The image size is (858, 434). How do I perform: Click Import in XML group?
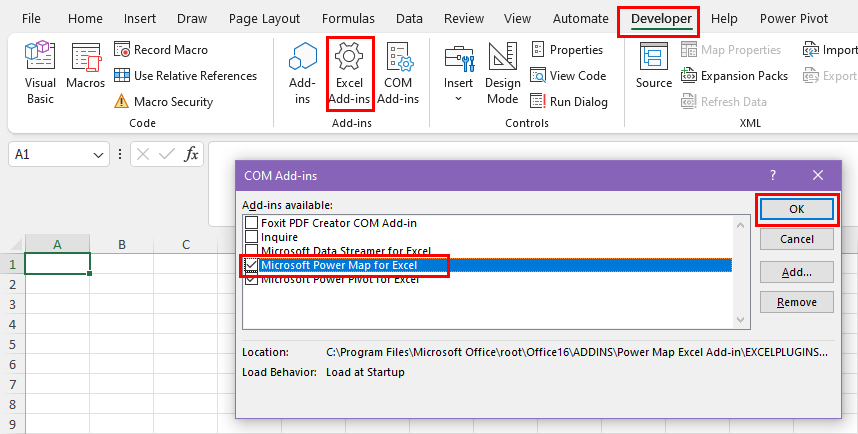point(830,50)
